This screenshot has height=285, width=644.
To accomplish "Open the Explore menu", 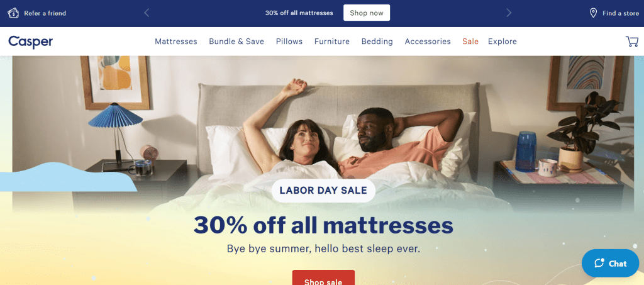I will (x=502, y=42).
